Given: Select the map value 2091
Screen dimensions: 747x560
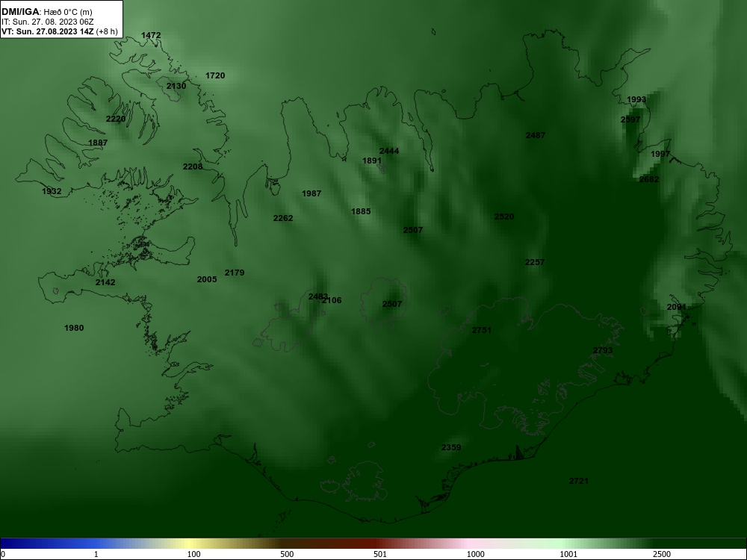Looking at the screenshot, I should (677, 307).
